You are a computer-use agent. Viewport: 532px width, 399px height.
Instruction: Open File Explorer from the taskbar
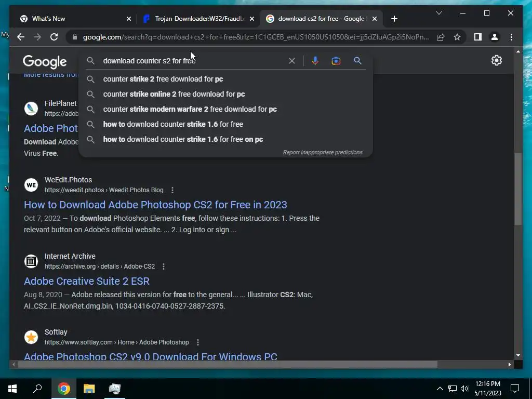click(x=89, y=389)
